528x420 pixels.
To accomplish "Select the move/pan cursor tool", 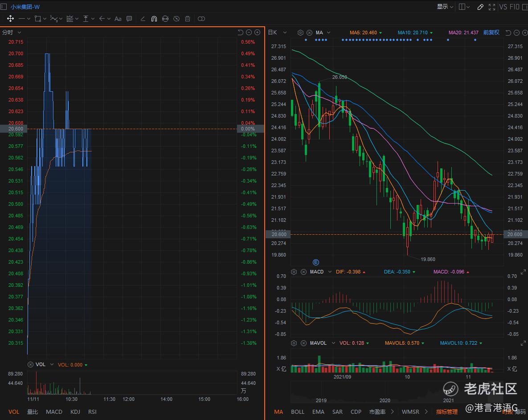I will pos(10,19).
